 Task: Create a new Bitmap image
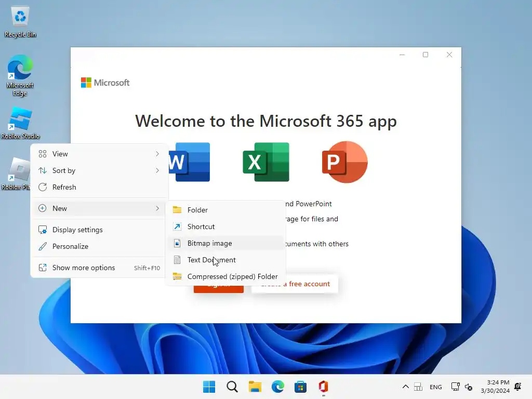pos(225,243)
